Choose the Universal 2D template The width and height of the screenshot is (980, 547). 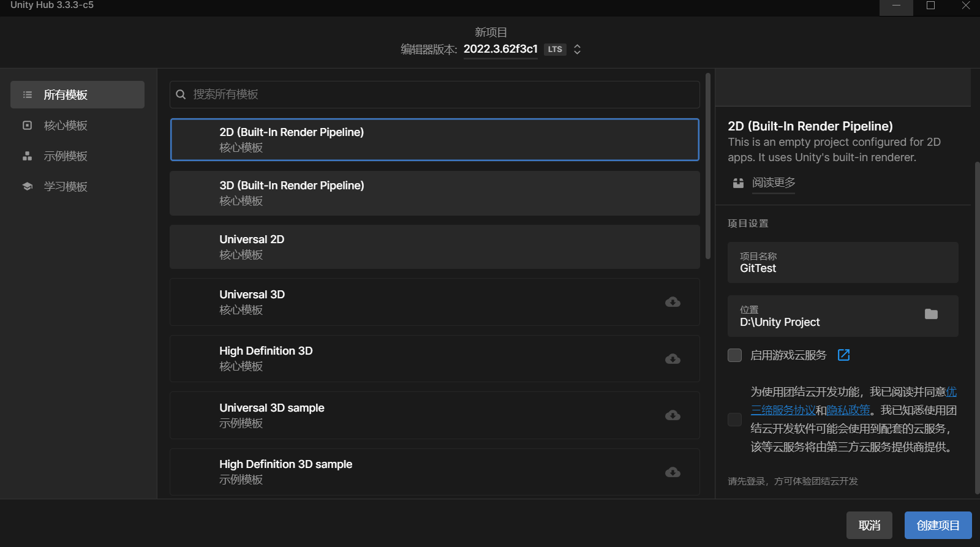[434, 247]
